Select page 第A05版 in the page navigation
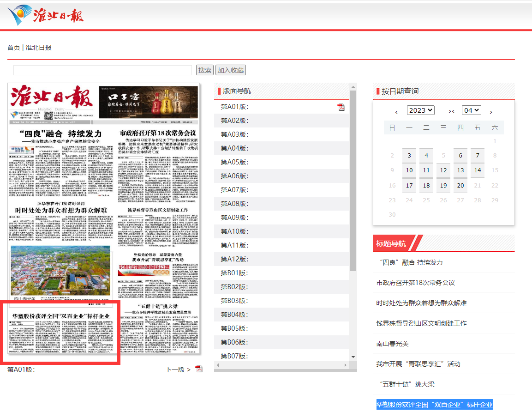Viewport: 532px width, 412px height. pos(235,162)
